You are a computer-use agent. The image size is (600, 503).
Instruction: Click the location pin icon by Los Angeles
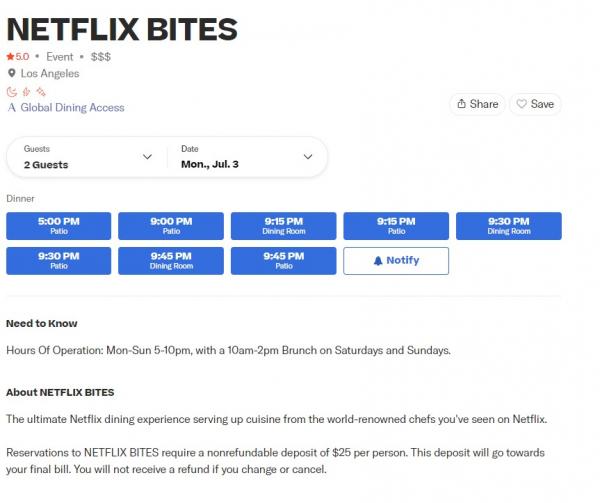(12, 73)
